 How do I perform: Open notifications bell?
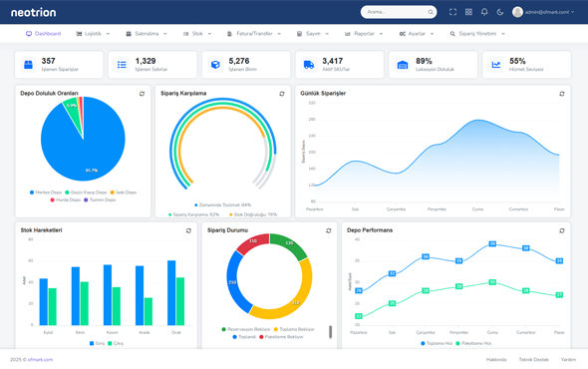[484, 12]
